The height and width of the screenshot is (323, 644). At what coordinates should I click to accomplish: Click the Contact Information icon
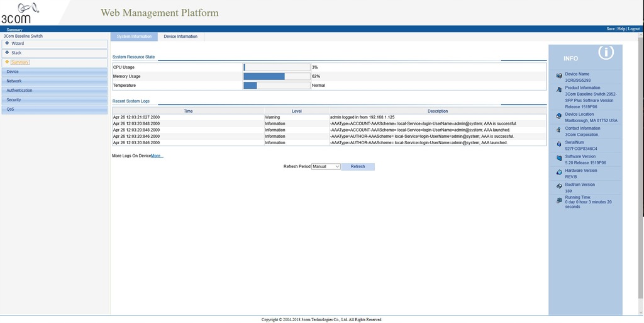tap(559, 130)
